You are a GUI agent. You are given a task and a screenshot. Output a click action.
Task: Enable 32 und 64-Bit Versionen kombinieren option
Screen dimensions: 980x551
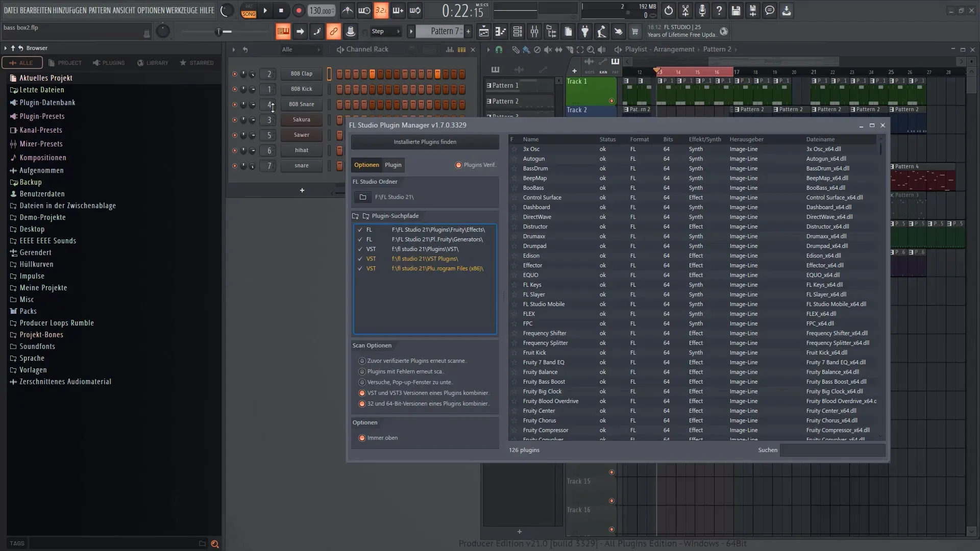click(362, 403)
